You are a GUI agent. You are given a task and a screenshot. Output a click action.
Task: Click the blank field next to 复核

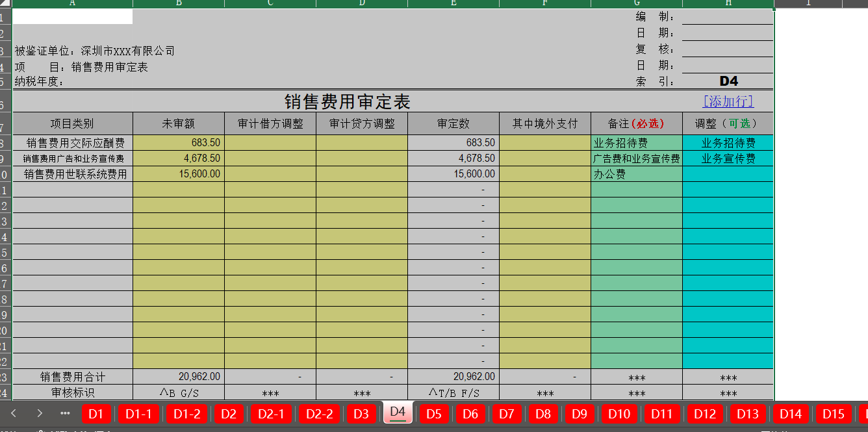click(728, 49)
